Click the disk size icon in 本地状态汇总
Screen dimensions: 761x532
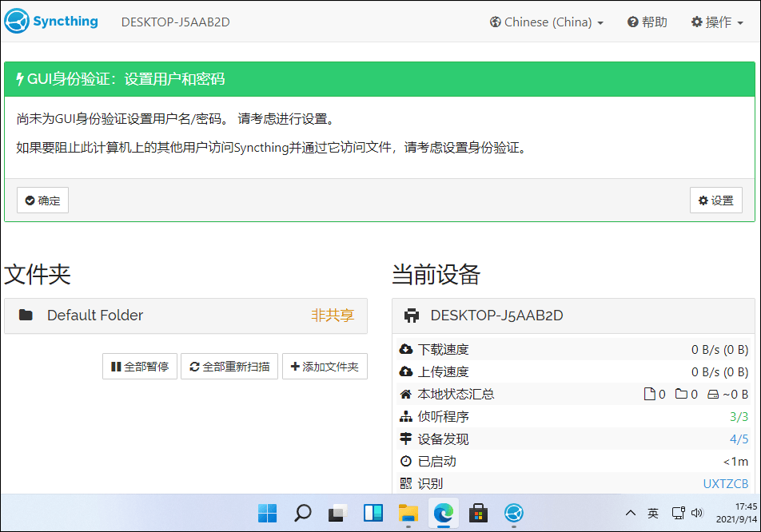pos(713,395)
